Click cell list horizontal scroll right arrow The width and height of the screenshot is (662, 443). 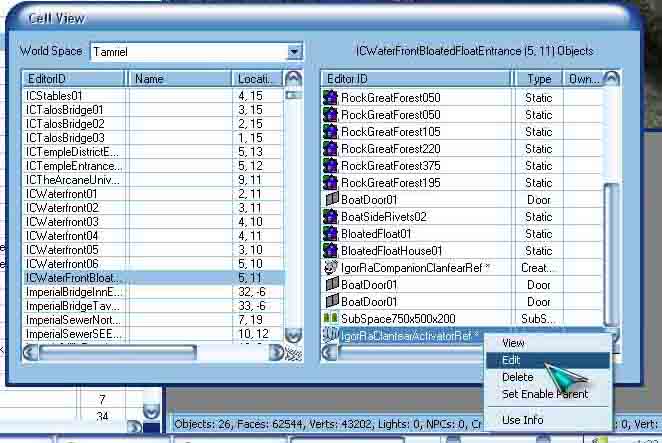(277, 353)
